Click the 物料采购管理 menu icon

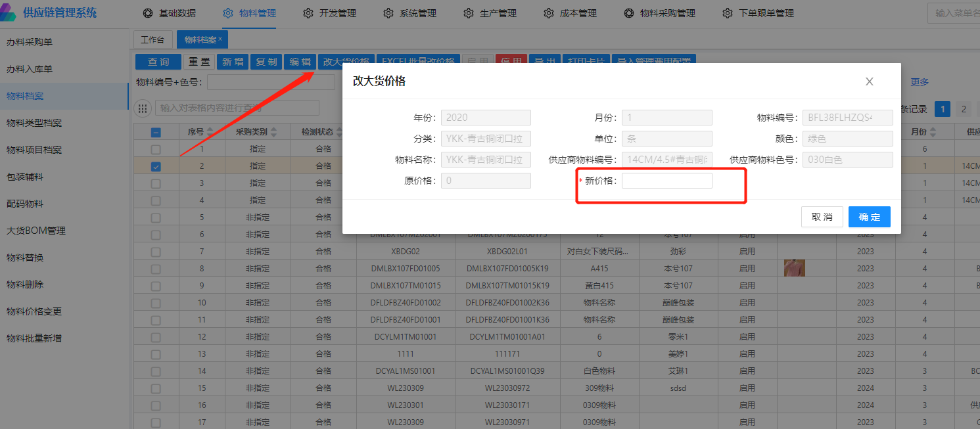tap(629, 13)
